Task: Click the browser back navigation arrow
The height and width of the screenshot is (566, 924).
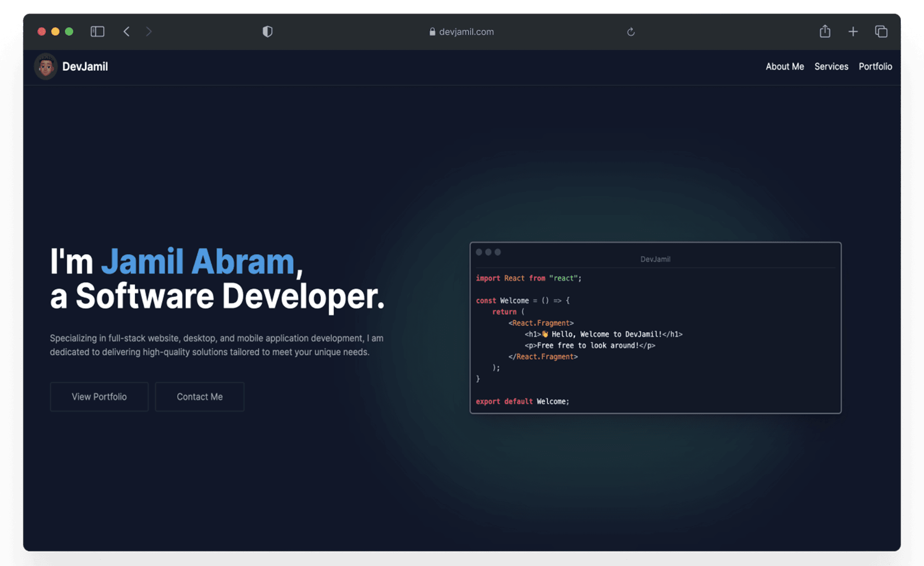Action: [x=127, y=32]
